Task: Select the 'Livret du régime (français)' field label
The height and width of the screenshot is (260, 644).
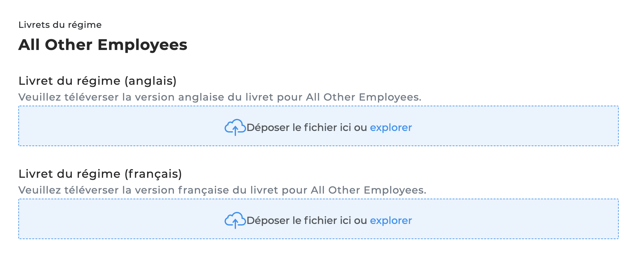Action: click(100, 174)
